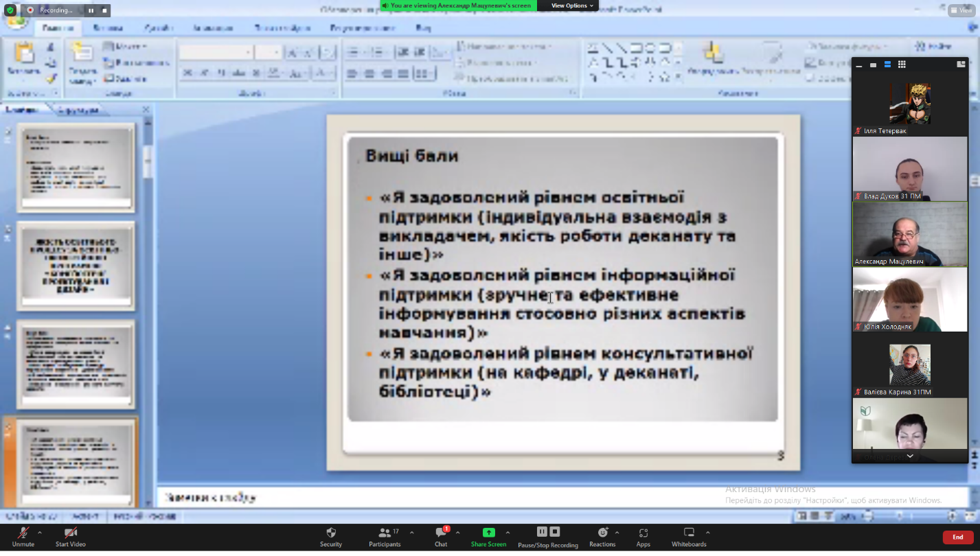Switch to the Animation ribbon tab
Viewport: 980px width, 556px height.
click(213, 28)
